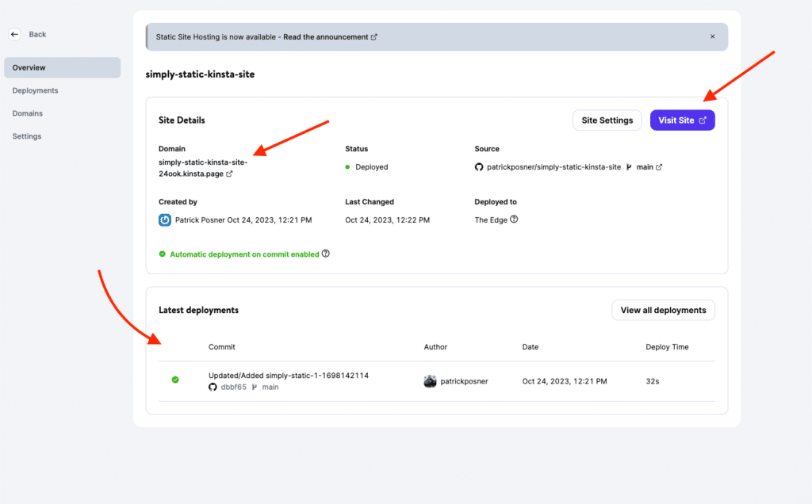Open the Updated/Added simply-static-1-1698142114 commit
Screen dimensions: 812x504
tap(289, 376)
